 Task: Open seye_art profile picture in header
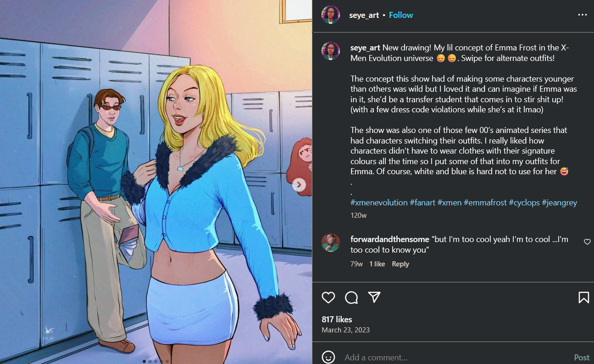(331, 15)
